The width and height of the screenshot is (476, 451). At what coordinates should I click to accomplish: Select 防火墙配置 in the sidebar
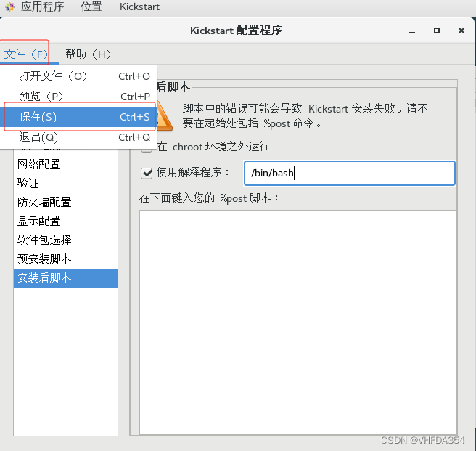coord(65,202)
